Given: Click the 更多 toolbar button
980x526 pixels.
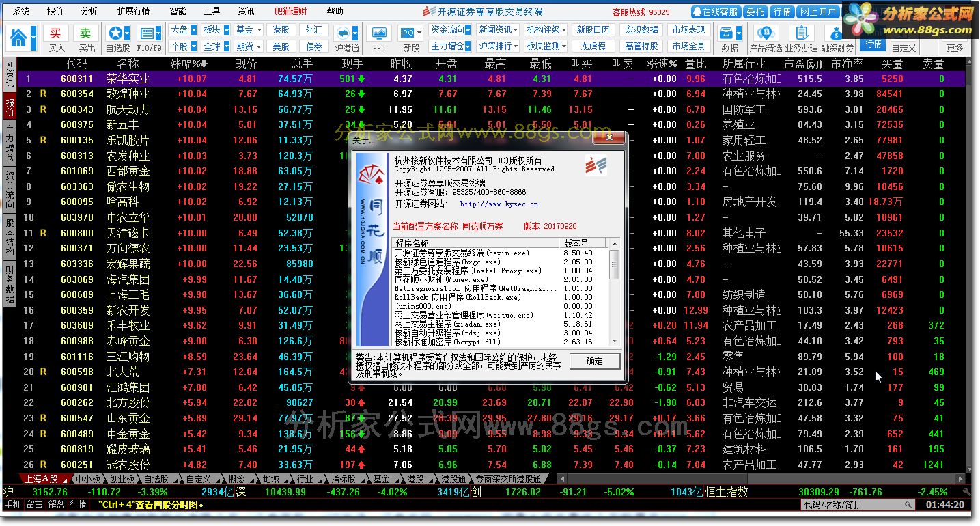Looking at the screenshot, I should click(955, 47).
